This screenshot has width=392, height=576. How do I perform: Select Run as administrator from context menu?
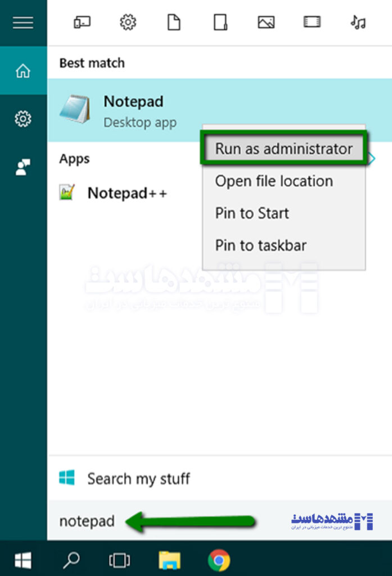coord(283,148)
